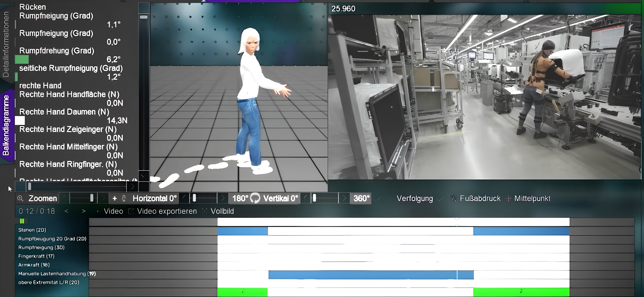Click the Zoomen magnifier icon
Image resolution: width=644 pixels, height=297 pixels.
[x=20, y=198]
